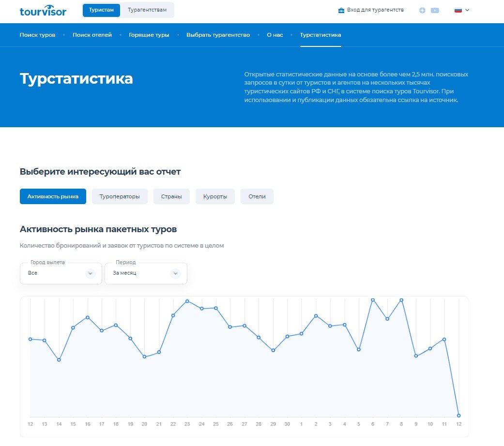
Task: Open the Период dropdown showing За месяц
Action: pos(146,273)
